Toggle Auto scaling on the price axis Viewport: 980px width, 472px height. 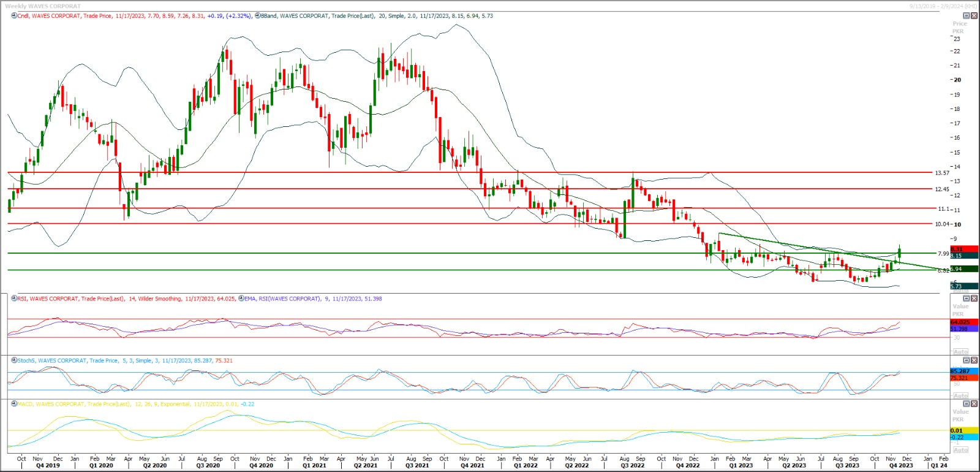(x=960, y=290)
